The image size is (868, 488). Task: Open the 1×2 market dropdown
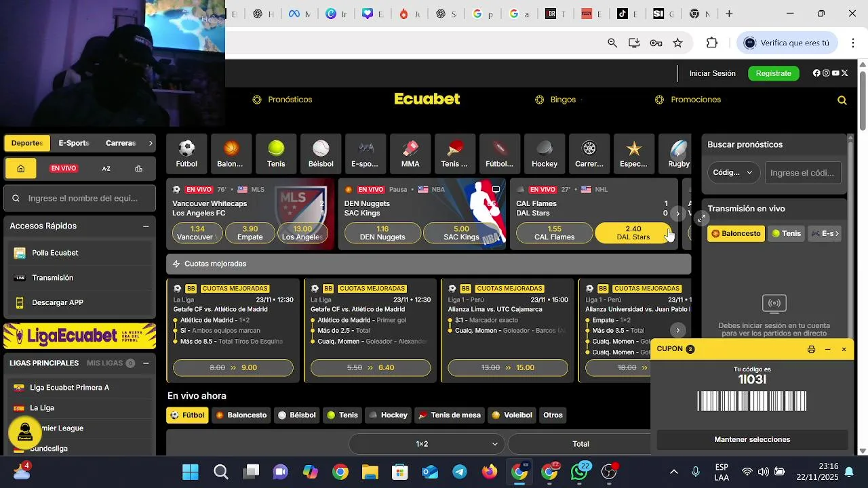pyautogui.click(x=427, y=444)
